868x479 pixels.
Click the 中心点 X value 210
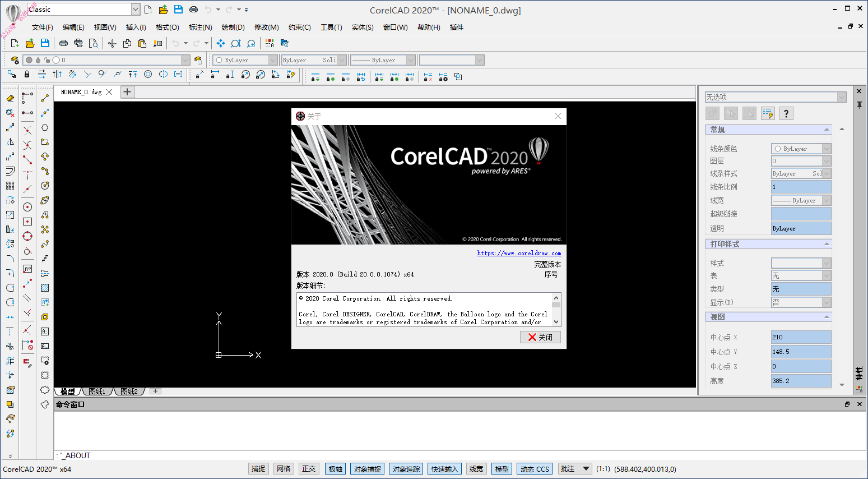[801, 337]
